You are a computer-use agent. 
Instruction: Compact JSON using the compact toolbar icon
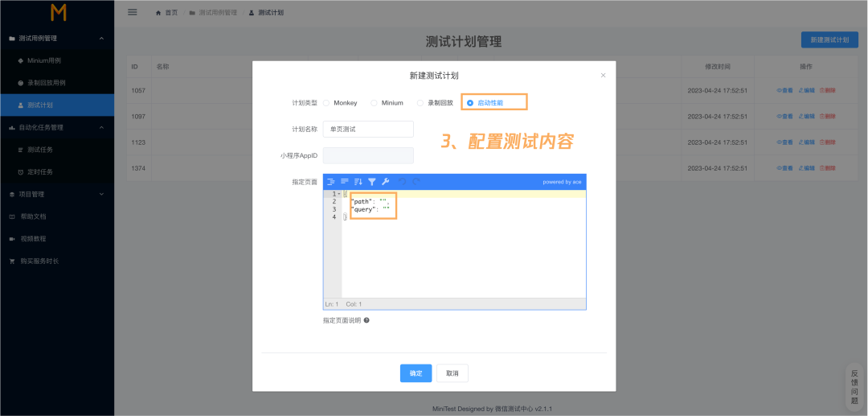(x=344, y=182)
